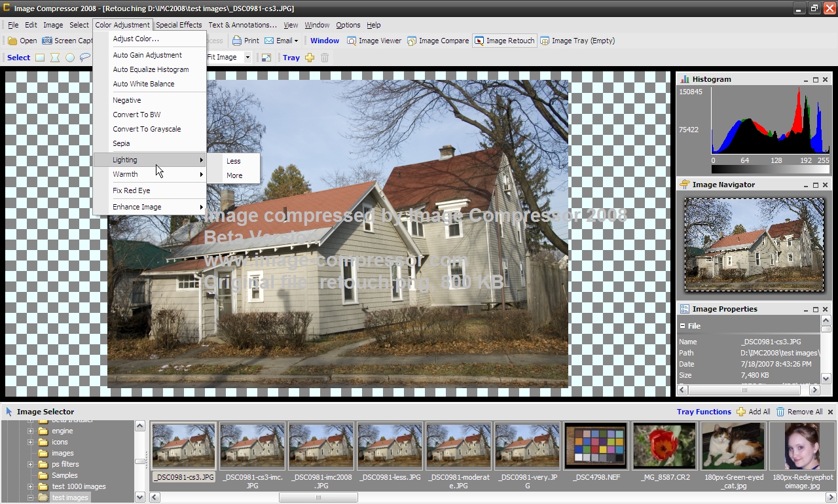
Task: Apply the Sepia adjustment
Action: coord(150,143)
